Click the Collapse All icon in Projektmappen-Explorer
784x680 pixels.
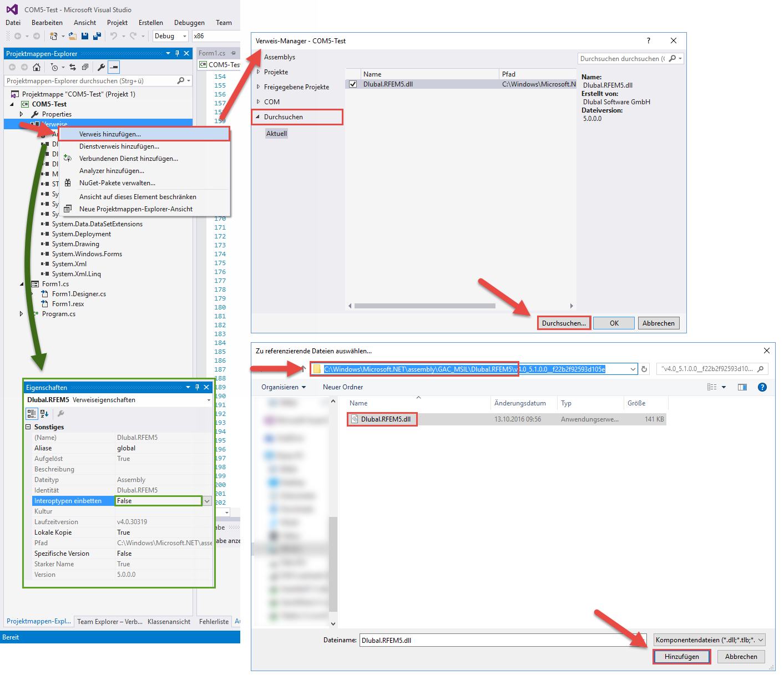click(x=85, y=67)
